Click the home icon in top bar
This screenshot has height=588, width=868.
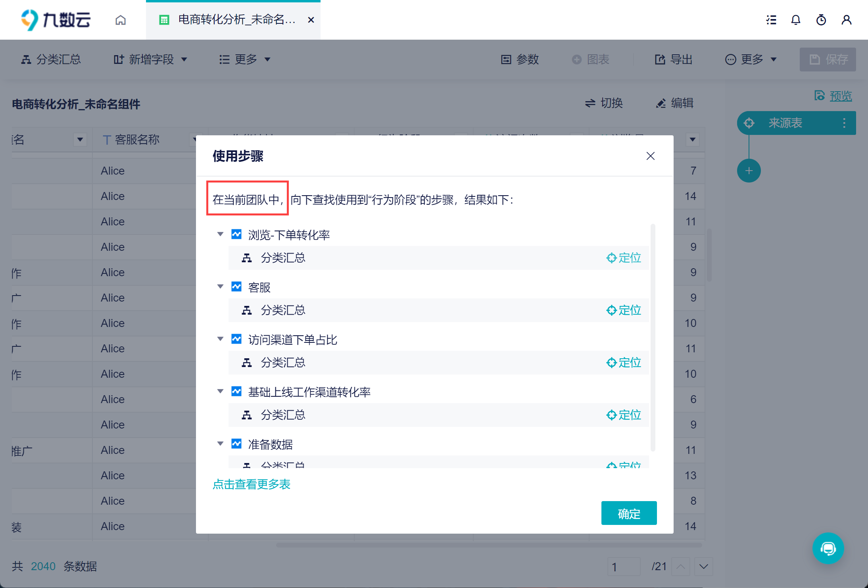(121, 20)
